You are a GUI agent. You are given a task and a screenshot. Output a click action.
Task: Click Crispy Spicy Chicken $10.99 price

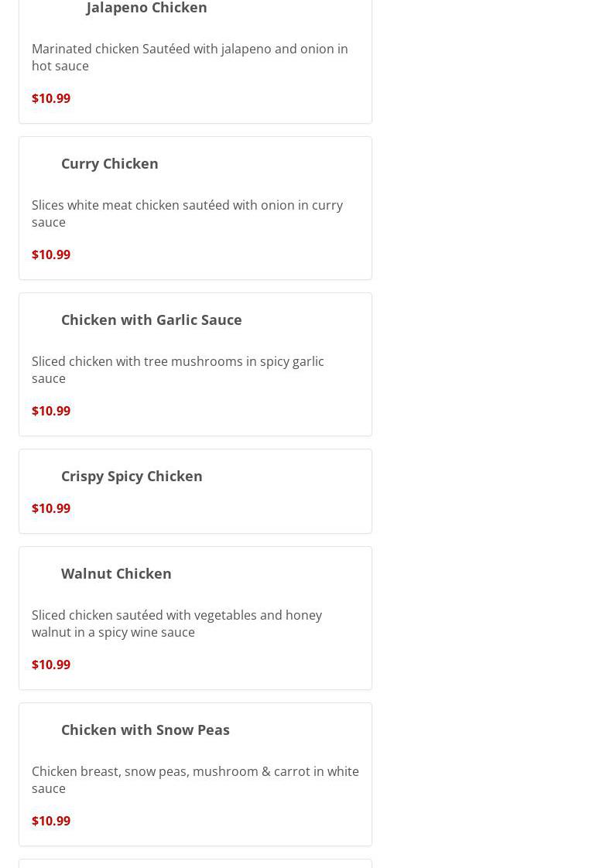tap(51, 508)
